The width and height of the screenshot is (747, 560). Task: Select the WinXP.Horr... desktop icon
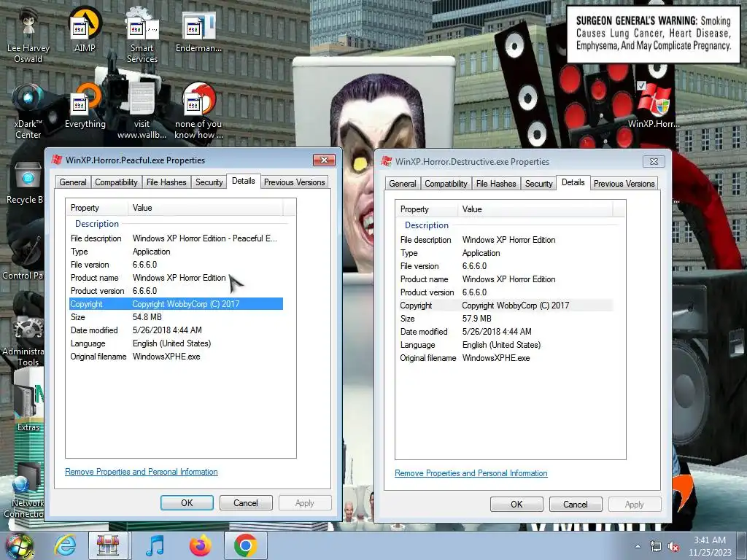coord(653,105)
